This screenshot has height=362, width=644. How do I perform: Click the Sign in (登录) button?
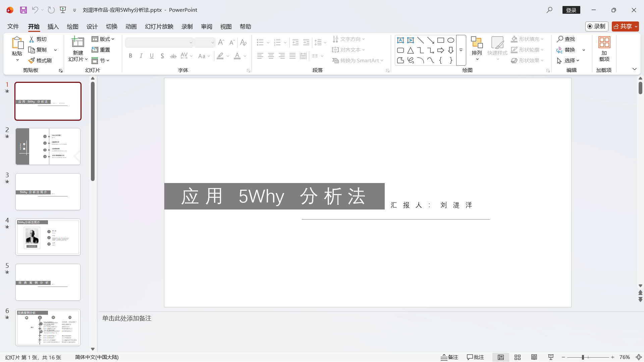click(571, 10)
